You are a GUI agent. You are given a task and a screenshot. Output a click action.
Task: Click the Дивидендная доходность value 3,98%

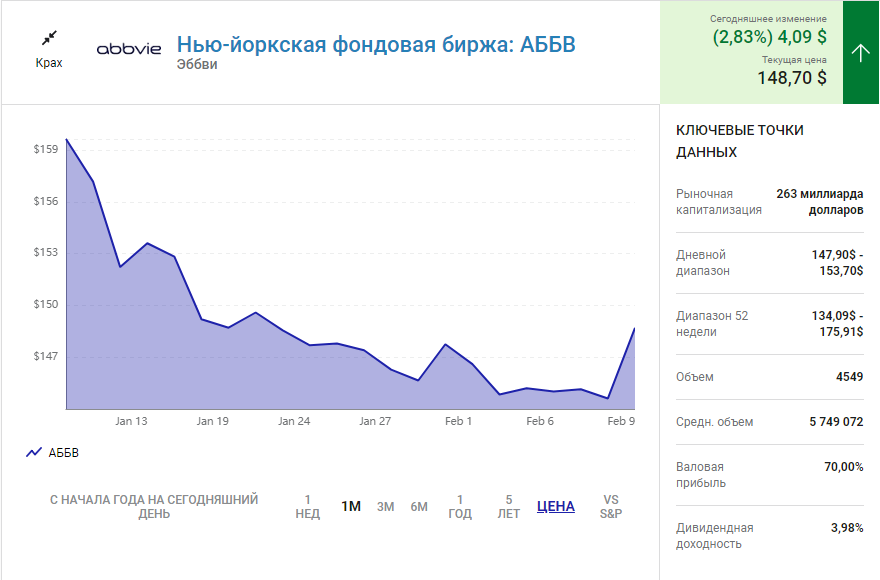(845, 527)
